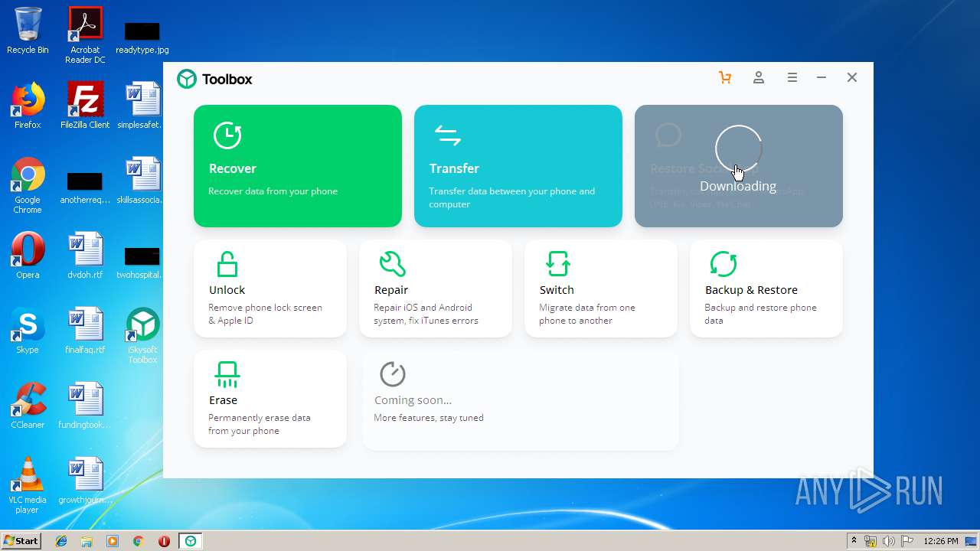
Task: Launch Chrome from the taskbar
Action: (138, 541)
